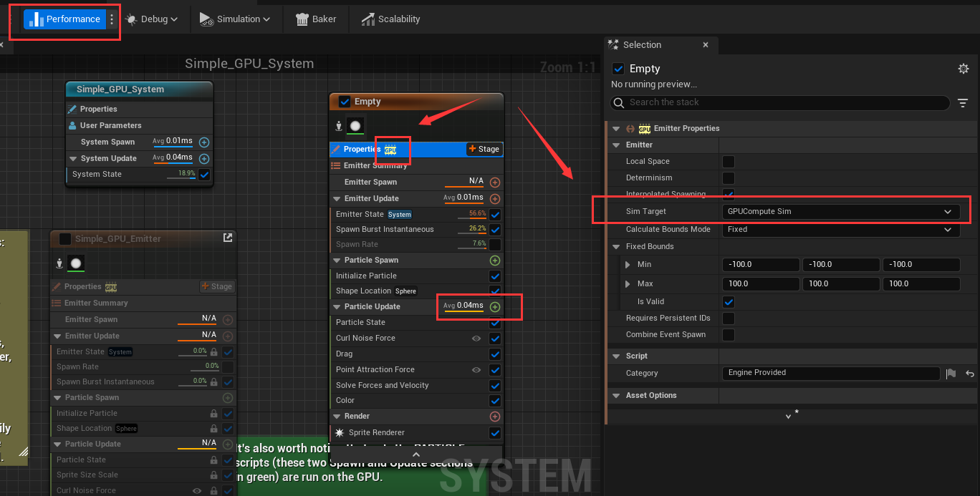Screen dimensions: 980x496
Task: Disable the Sprite Renderer checkbox
Action: click(495, 433)
